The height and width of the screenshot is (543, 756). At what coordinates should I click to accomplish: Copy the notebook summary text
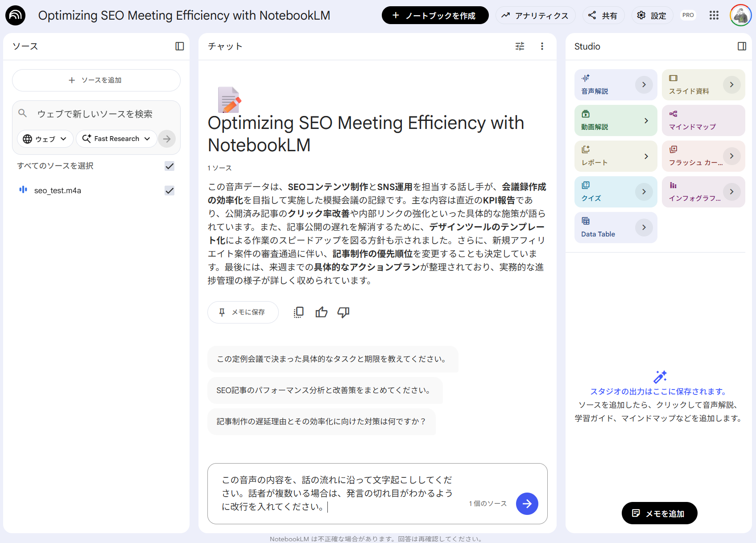coord(298,312)
